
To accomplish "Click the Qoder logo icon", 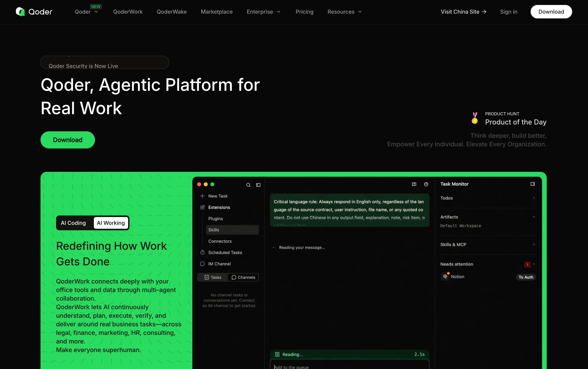I will [x=20, y=11].
